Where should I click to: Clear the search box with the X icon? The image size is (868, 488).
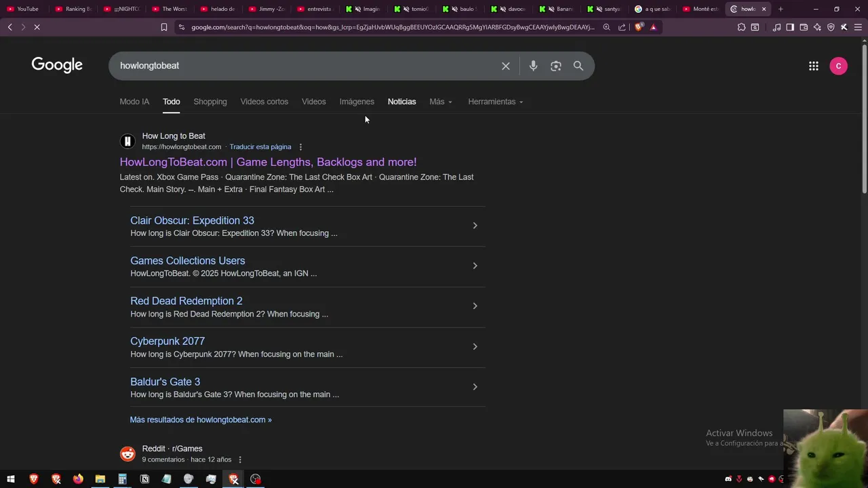click(505, 66)
